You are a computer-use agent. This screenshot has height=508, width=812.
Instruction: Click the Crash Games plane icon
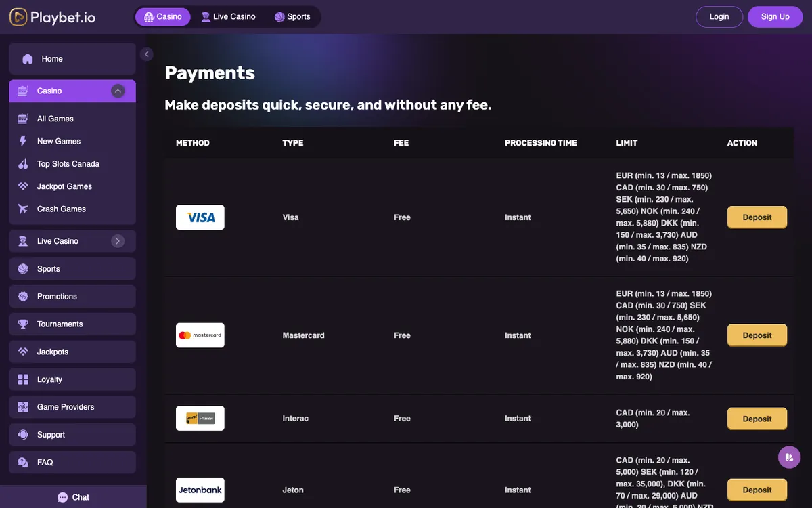[23, 209]
